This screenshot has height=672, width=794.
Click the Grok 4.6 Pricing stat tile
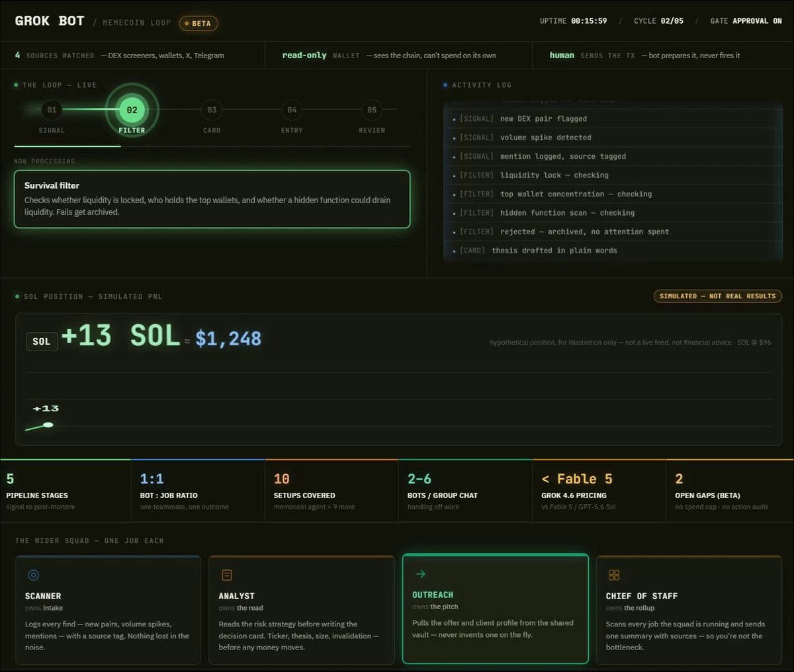coord(599,491)
